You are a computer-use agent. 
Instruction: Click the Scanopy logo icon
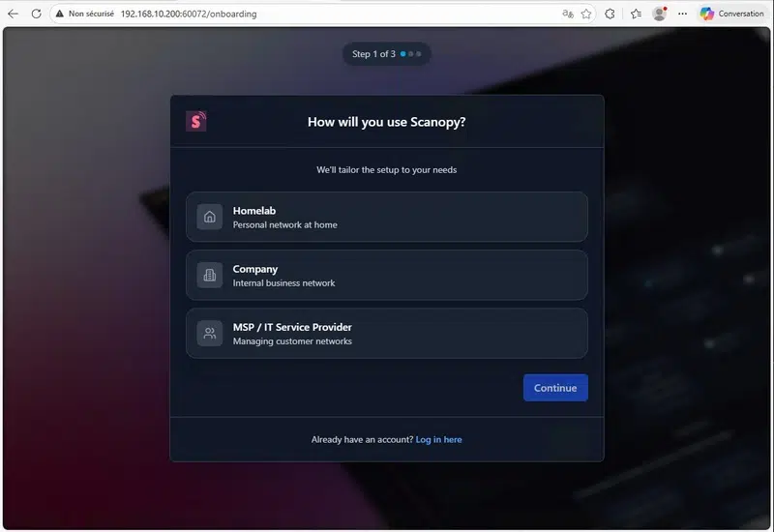click(x=196, y=121)
